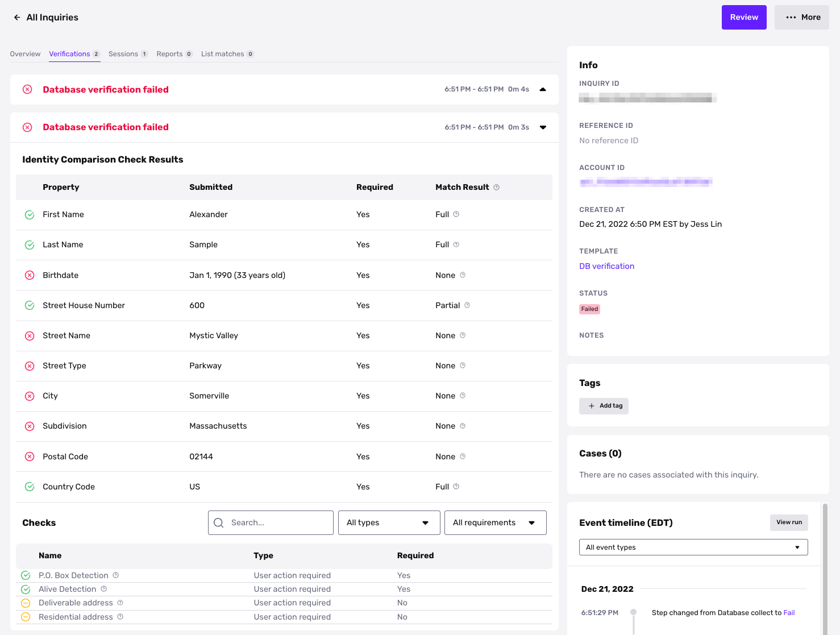Open the All types dropdown
Screen dimensions: 840x635
pyautogui.click(x=389, y=523)
